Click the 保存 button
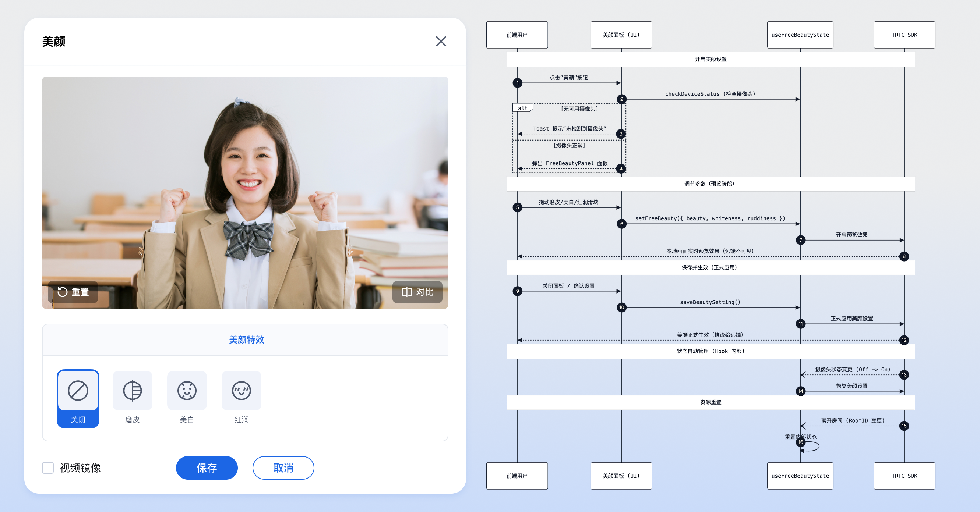 click(207, 468)
